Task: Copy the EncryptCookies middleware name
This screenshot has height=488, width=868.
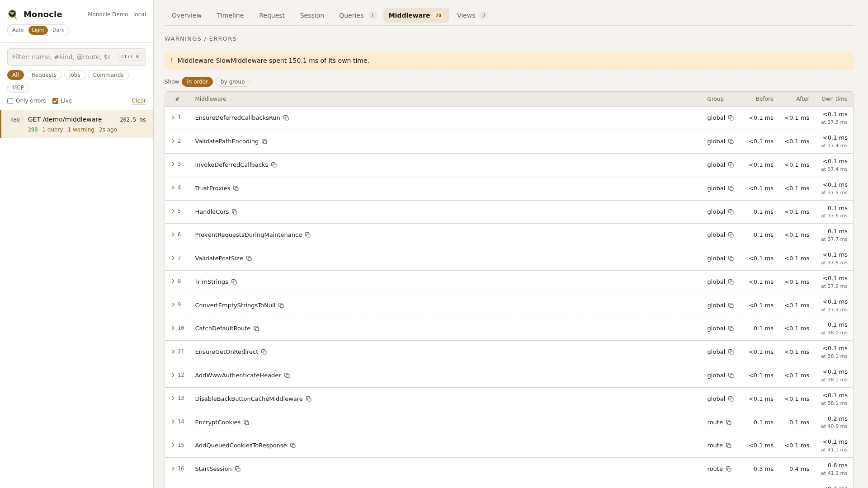Action: tap(246, 422)
